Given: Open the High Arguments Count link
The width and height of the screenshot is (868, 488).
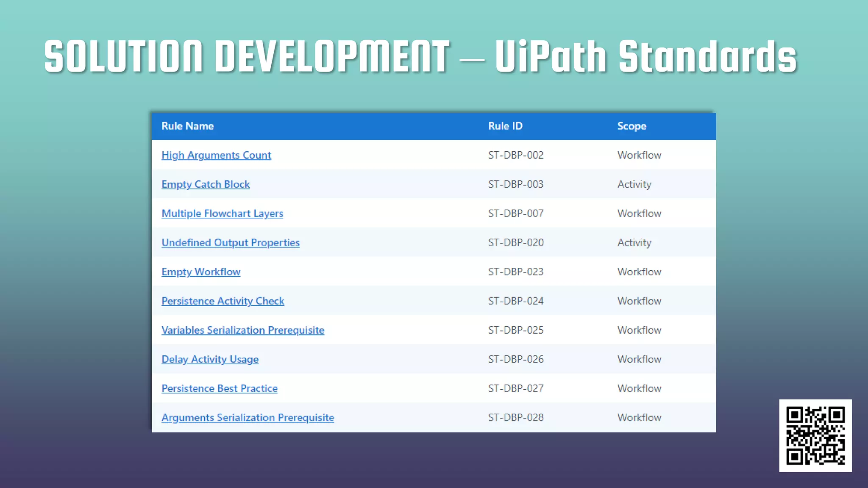Looking at the screenshot, I should [x=216, y=155].
